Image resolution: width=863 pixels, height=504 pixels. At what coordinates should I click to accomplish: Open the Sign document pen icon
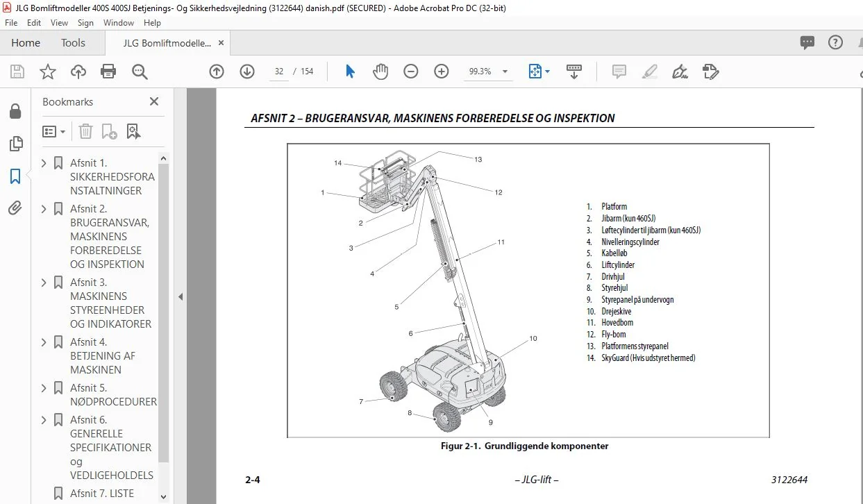point(680,72)
